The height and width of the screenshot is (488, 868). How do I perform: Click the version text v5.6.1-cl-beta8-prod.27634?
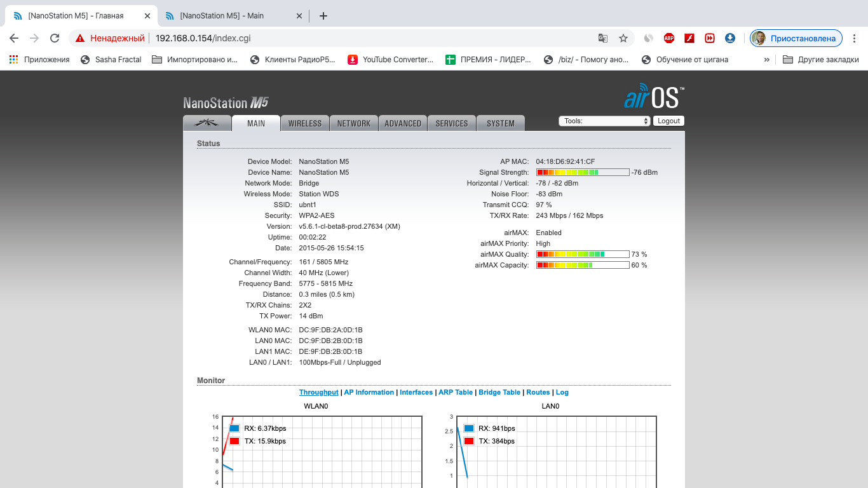pyautogui.click(x=349, y=226)
